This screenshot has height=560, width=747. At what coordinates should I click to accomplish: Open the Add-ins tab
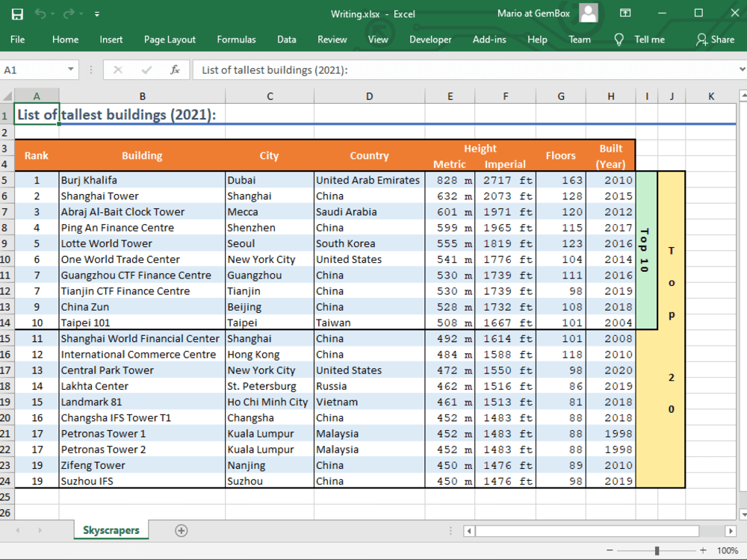[x=489, y=40]
